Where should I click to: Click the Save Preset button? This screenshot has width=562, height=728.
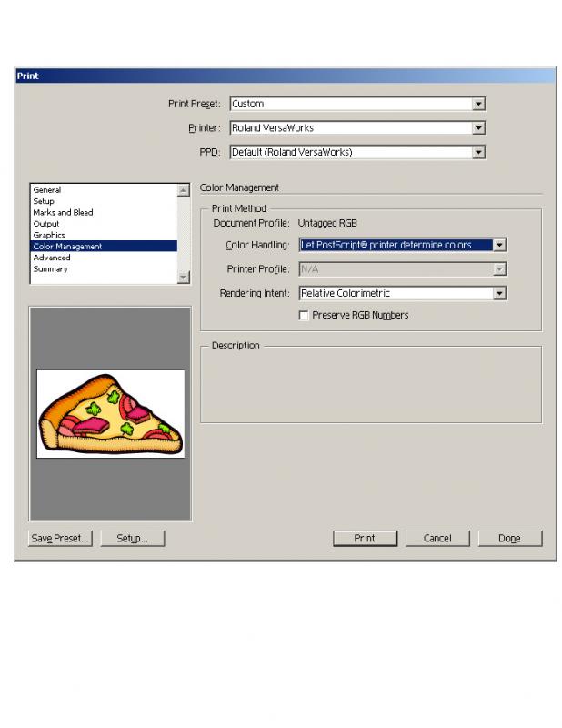pos(60,538)
